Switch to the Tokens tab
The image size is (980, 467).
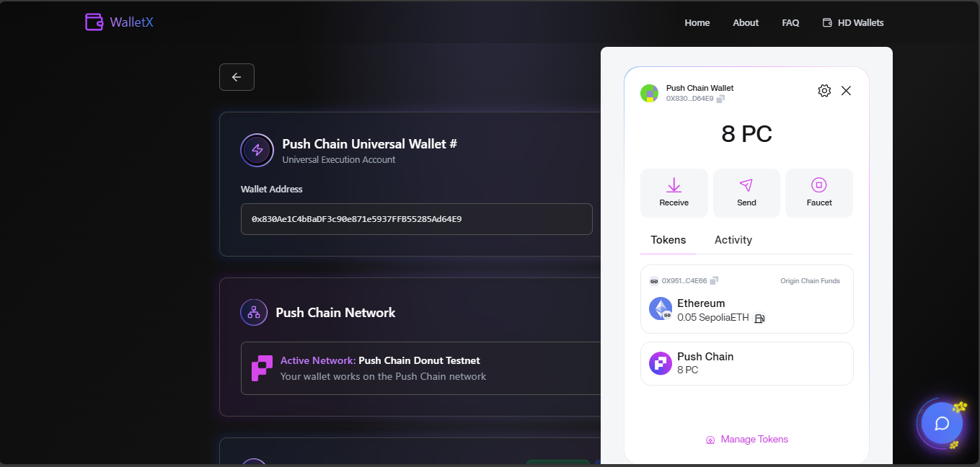[x=668, y=240]
